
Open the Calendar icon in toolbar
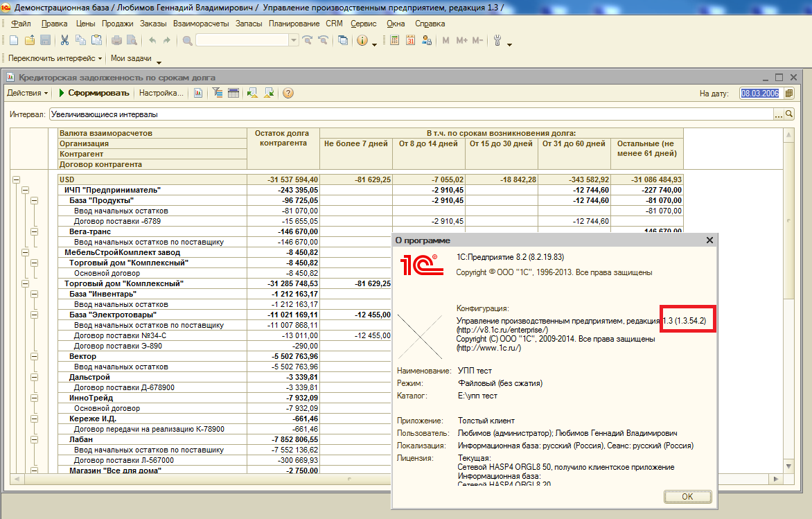(411, 40)
